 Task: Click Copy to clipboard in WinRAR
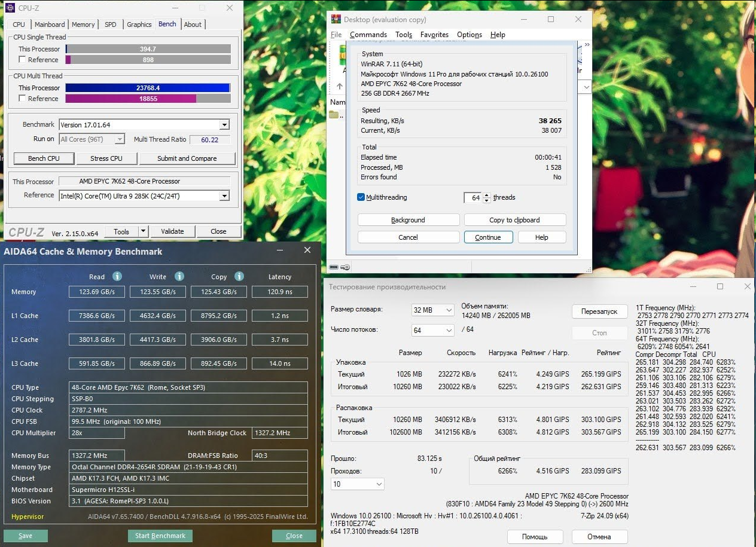tap(514, 220)
